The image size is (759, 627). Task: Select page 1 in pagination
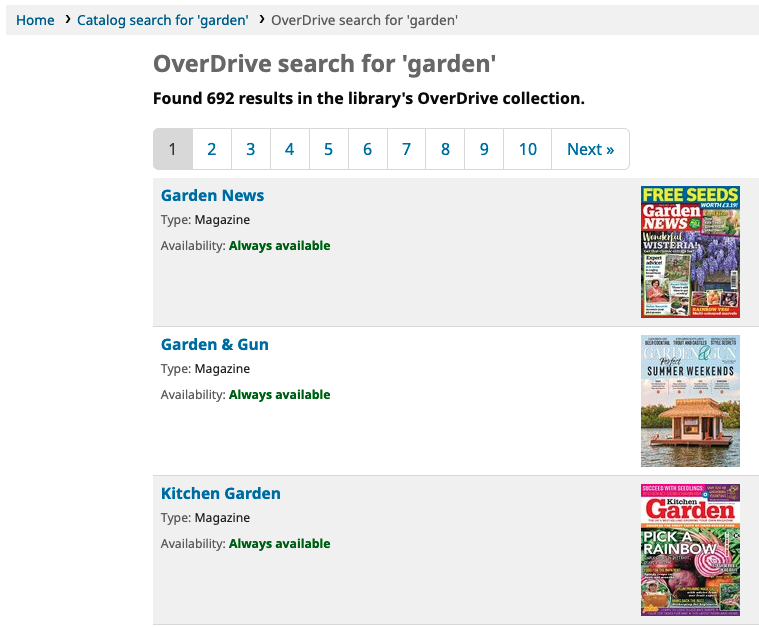click(172, 149)
